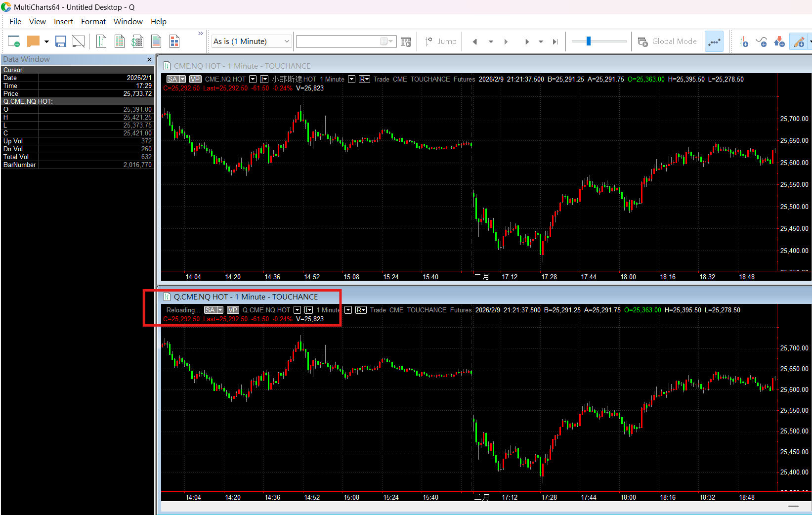This screenshot has width=812, height=515.
Task: Click the Insert Instrument toolbar icon
Action: pos(744,42)
